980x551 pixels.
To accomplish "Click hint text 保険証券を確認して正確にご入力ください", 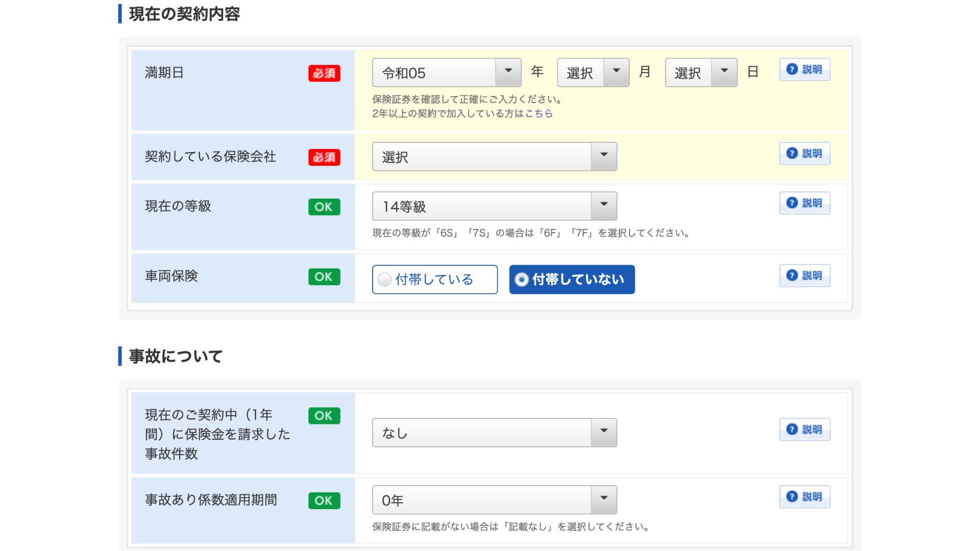I will pos(468,99).
